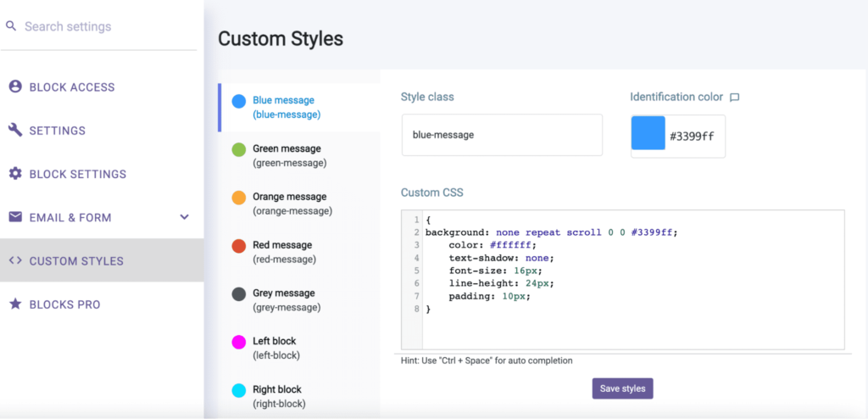Click the Identification color label
The image size is (868, 419).
click(676, 97)
